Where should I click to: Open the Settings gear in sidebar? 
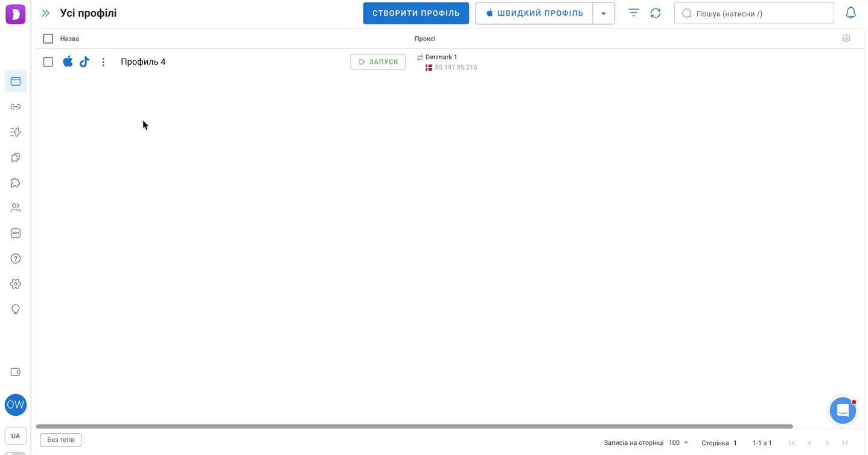[x=16, y=284]
